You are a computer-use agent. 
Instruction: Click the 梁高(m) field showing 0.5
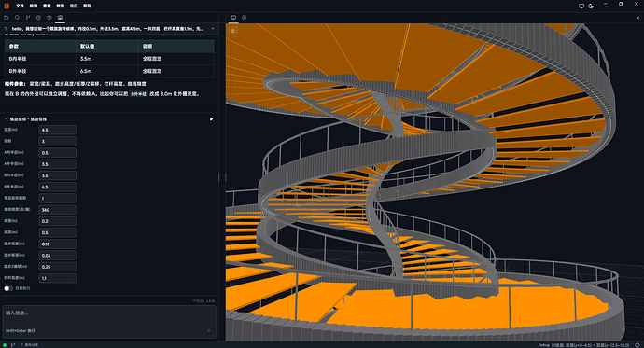click(58, 232)
